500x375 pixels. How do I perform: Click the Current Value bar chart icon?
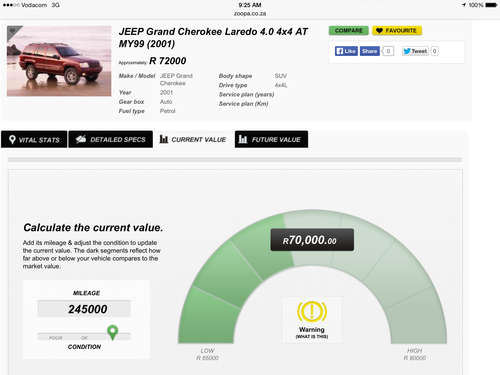(164, 139)
